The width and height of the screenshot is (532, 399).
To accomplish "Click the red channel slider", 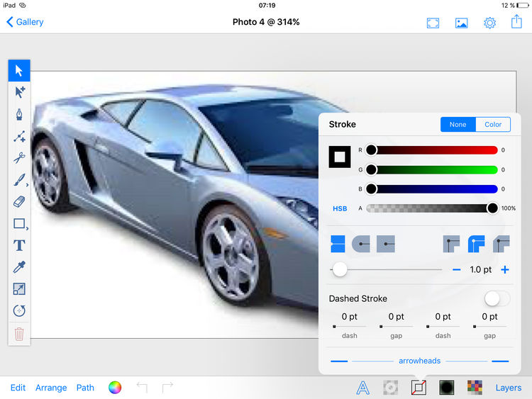I will click(x=431, y=150).
